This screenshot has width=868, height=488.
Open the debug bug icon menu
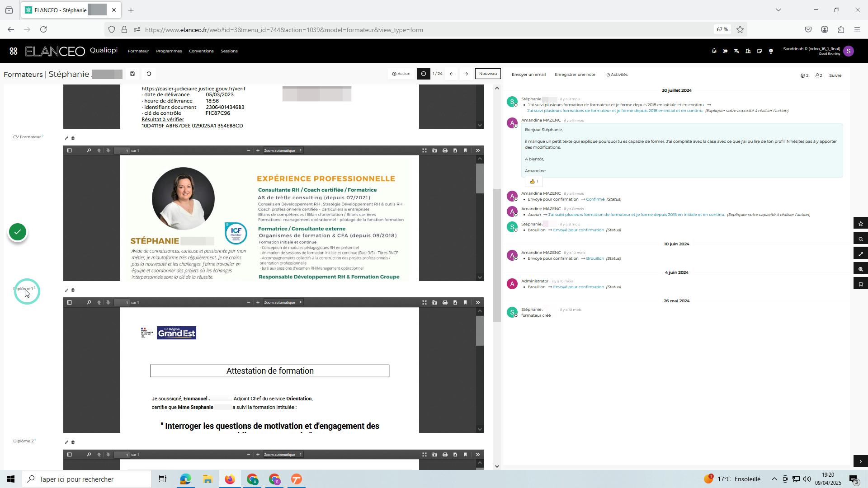click(x=714, y=51)
